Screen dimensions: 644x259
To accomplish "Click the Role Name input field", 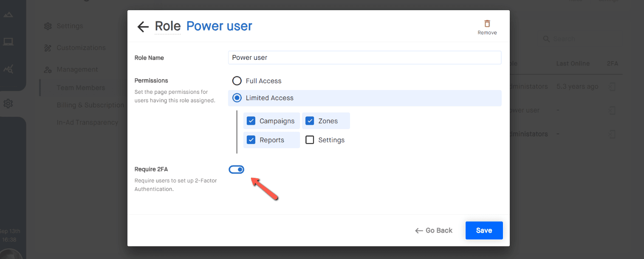I will tap(364, 58).
